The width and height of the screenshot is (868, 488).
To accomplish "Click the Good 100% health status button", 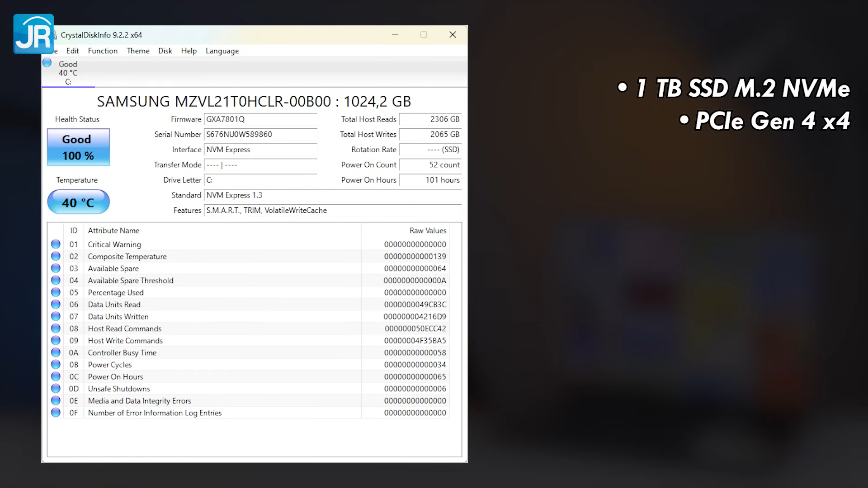I will pyautogui.click(x=78, y=147).
